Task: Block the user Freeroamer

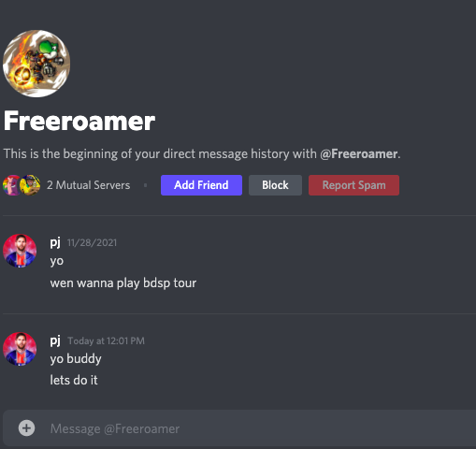Action: pos(275,185)
